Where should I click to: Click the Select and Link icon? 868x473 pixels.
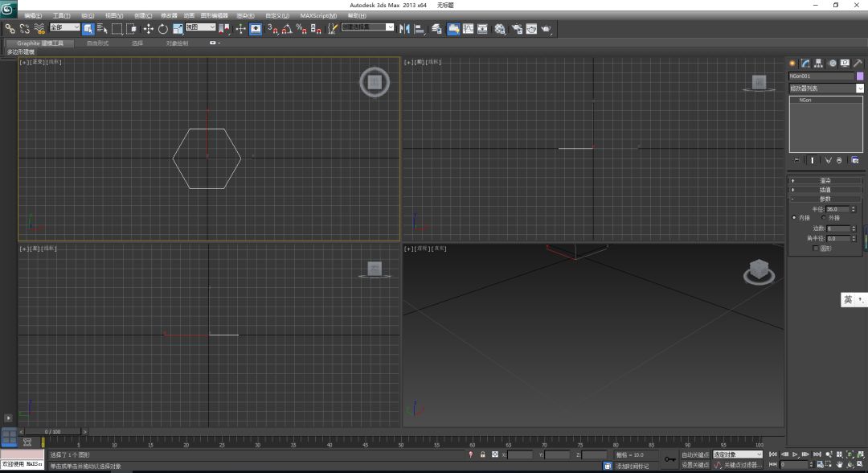point(10,29)
